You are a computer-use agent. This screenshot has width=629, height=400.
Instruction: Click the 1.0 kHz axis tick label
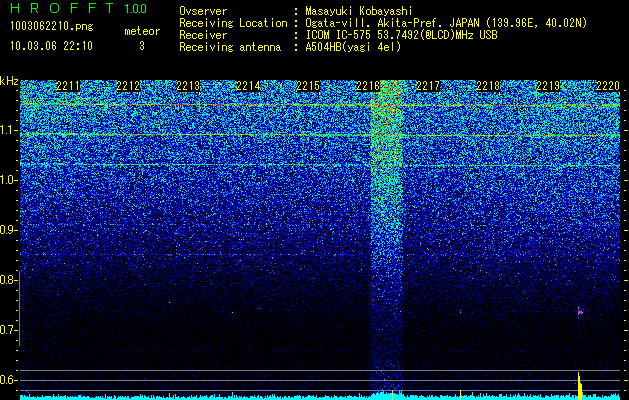(x=8, y=181)
